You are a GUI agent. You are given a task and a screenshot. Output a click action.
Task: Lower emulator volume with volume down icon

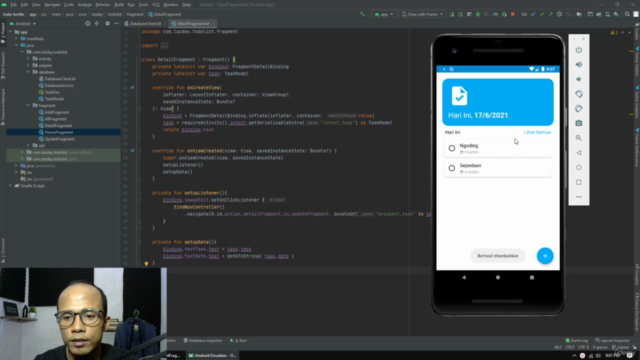coord(579,79)
